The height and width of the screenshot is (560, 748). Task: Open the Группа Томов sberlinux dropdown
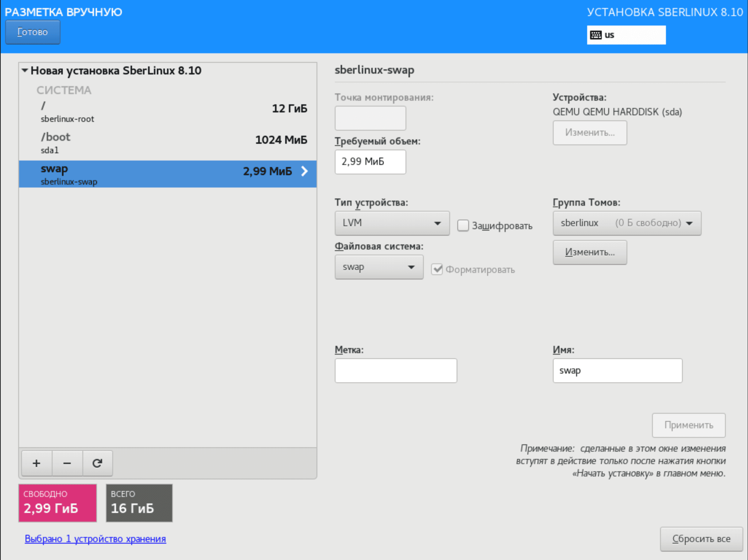coord(627,223)
